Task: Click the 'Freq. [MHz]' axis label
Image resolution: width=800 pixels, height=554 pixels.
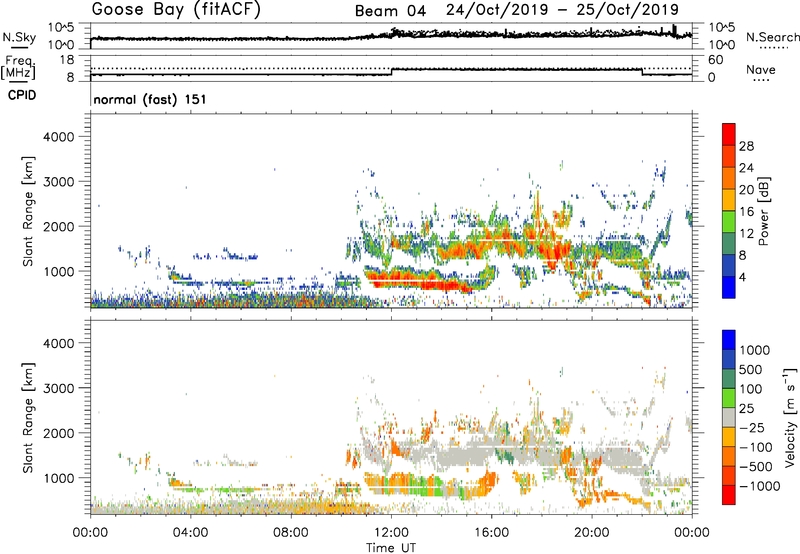Action: point(19,68)
